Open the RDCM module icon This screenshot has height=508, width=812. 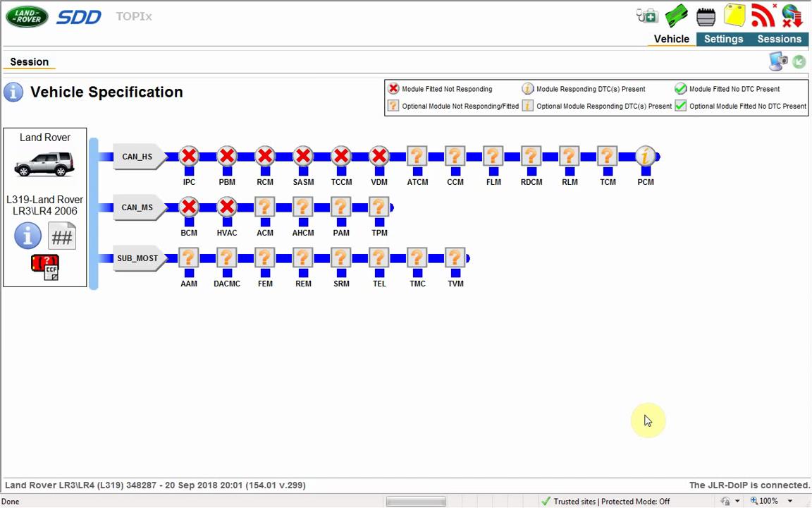(531, 156)
